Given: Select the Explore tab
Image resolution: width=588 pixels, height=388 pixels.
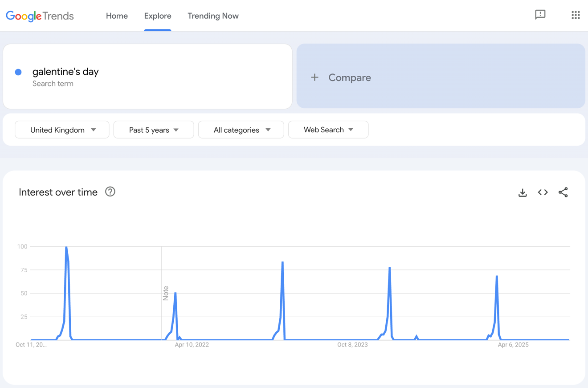Looking at the screenshot, I should pyautogui.click(x=158, y=16).
